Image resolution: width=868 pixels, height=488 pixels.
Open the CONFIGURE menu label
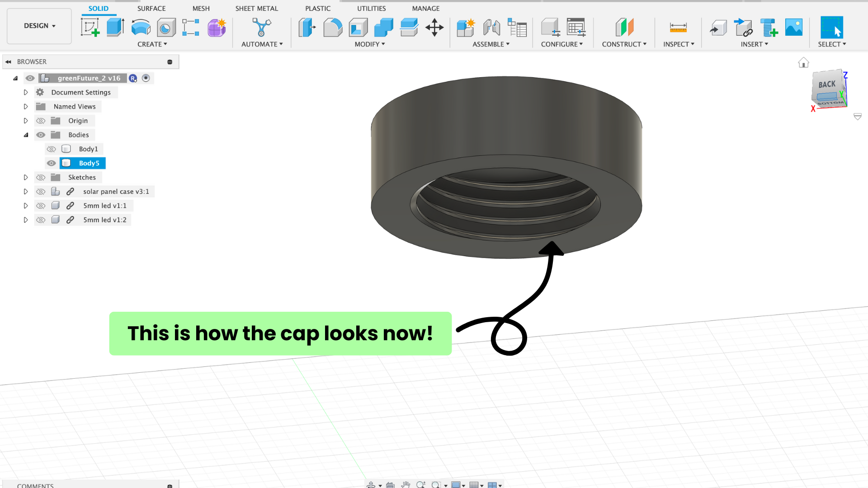tap(562, 44)
